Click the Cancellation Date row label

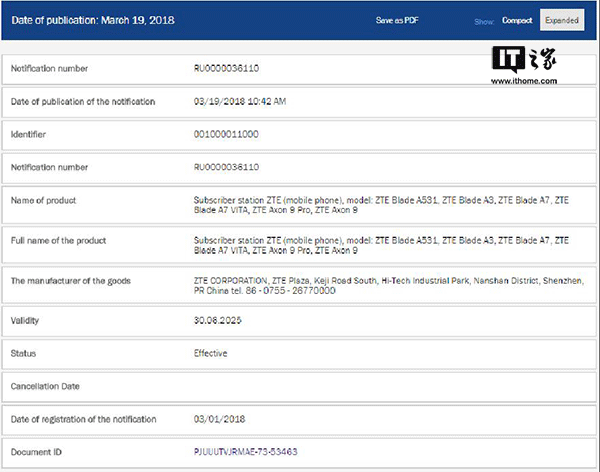(x=45, y=386)
